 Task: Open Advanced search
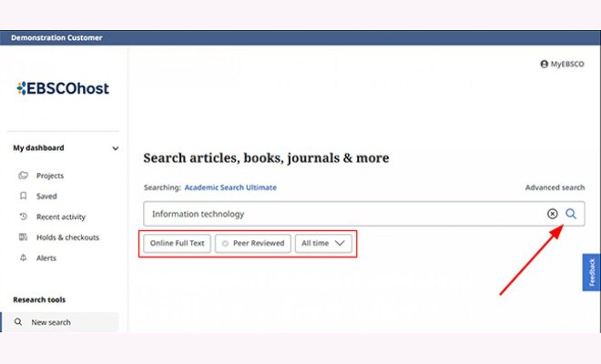coord(555,187)
